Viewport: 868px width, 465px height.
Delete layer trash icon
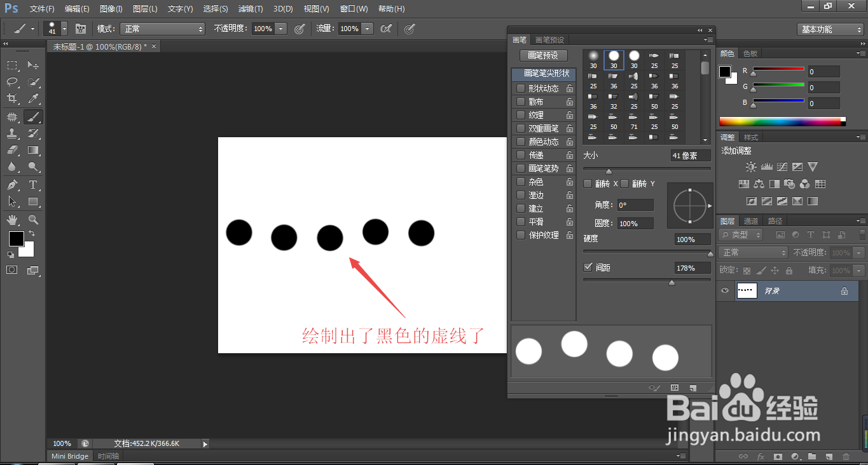point(846,456)
